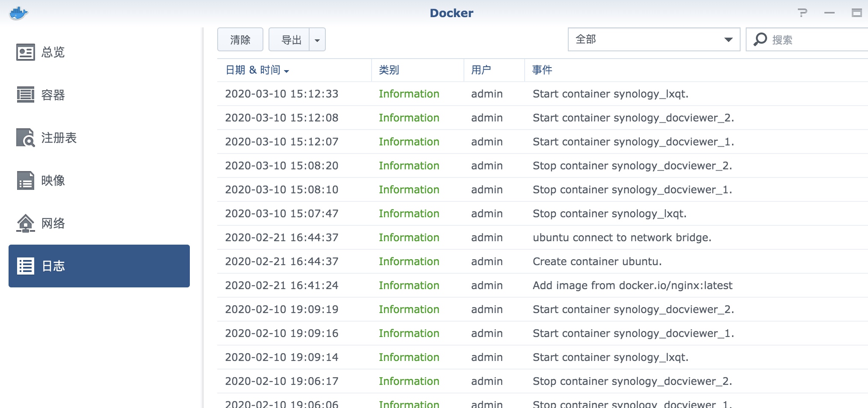
Task: Click 'Start container synology_docviewer_2.' at 15:12:08
Action: (633, 118)
